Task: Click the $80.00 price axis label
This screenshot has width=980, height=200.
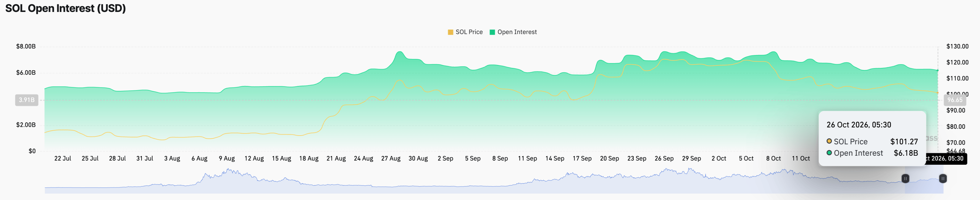Action: coord(956,127)
